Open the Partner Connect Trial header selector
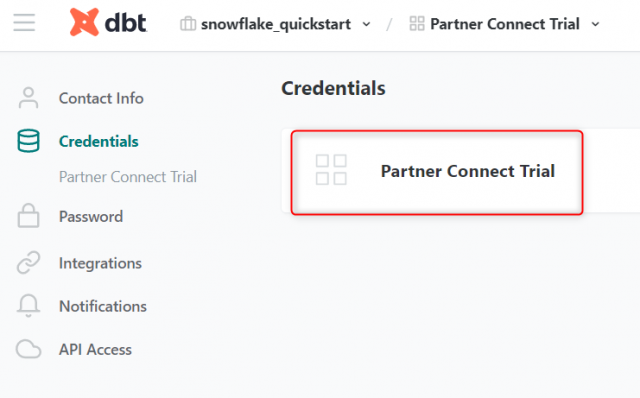This screenshot has height=398, width=640. pos(505,24)
